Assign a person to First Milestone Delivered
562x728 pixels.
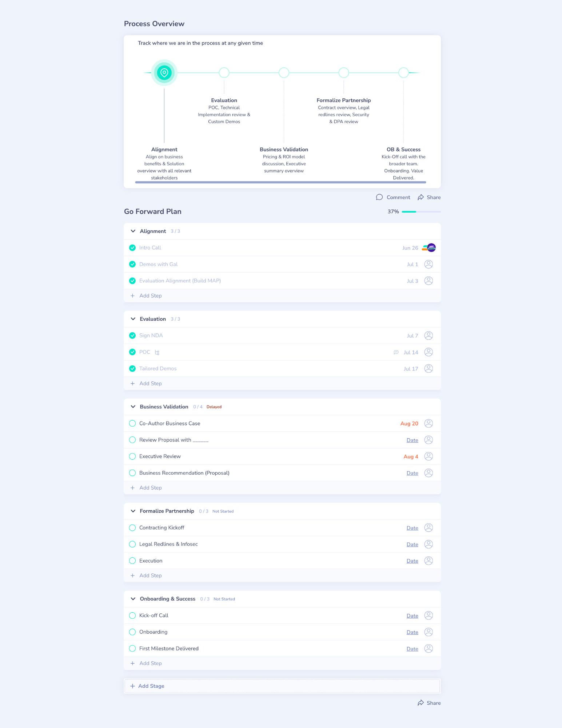pos(429,648)
